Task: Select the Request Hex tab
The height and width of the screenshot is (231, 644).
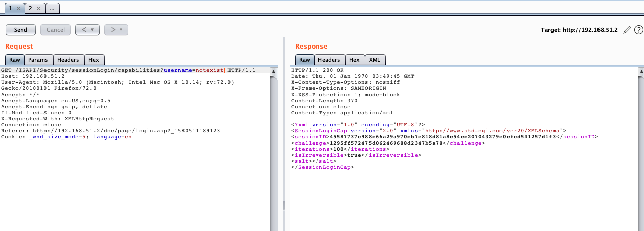Action: 95,60
